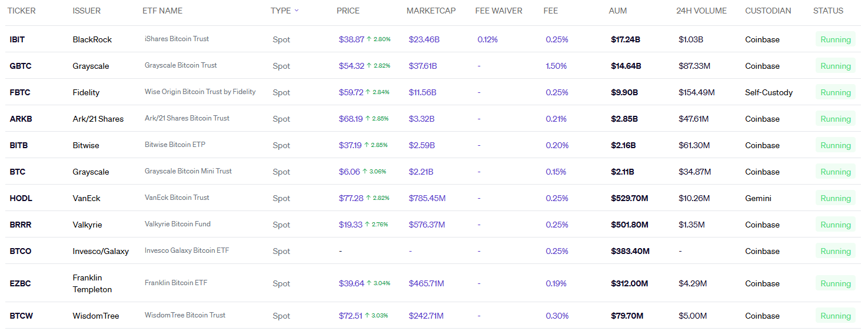Click the IBIT ticker link
Screen dimensions: 868x331
pos(17,39)
